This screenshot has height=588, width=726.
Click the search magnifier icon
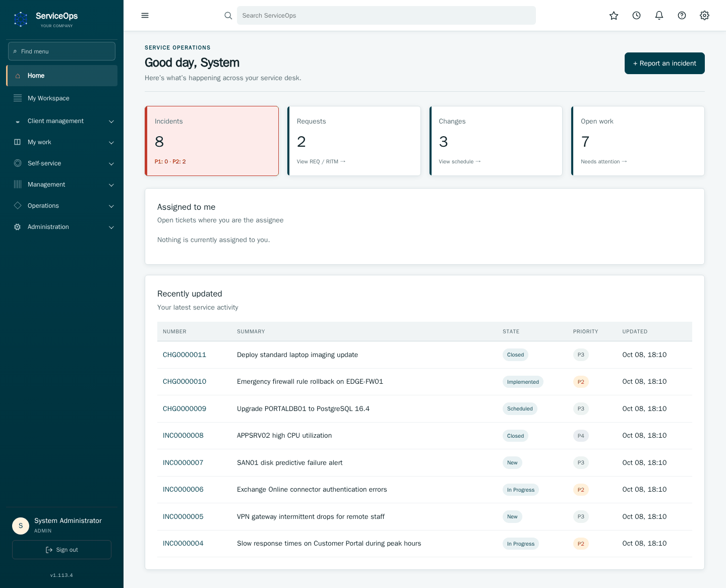pos(228,16)
